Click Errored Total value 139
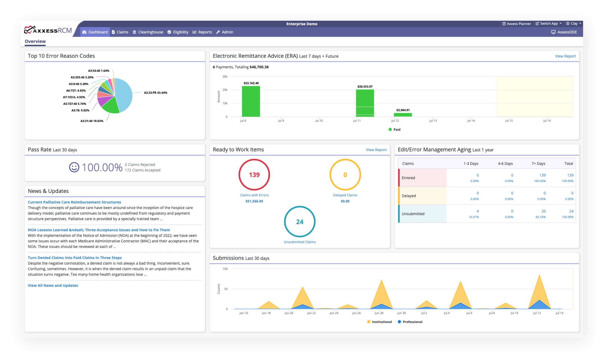 pyautogui.click(x=570, y=175)
